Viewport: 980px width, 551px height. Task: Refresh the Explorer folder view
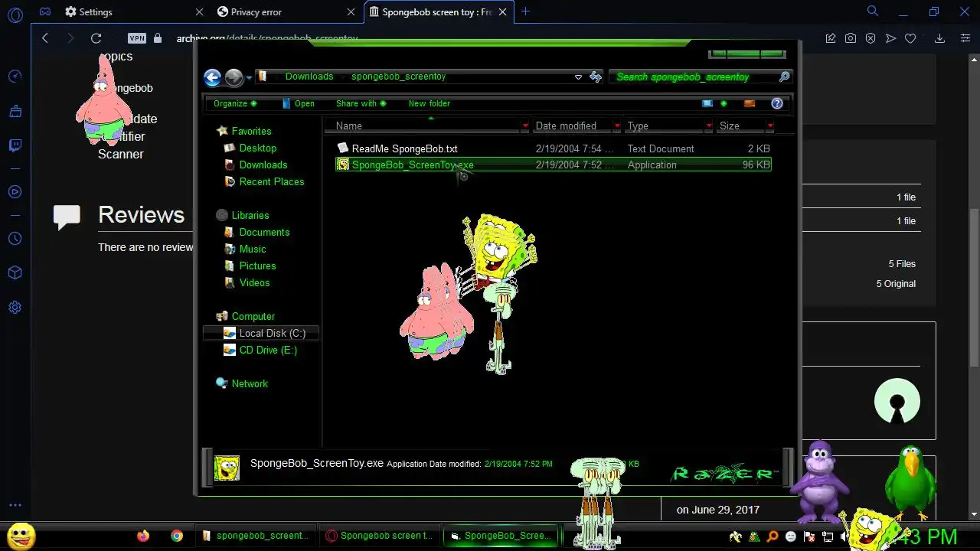coord(595,77)
